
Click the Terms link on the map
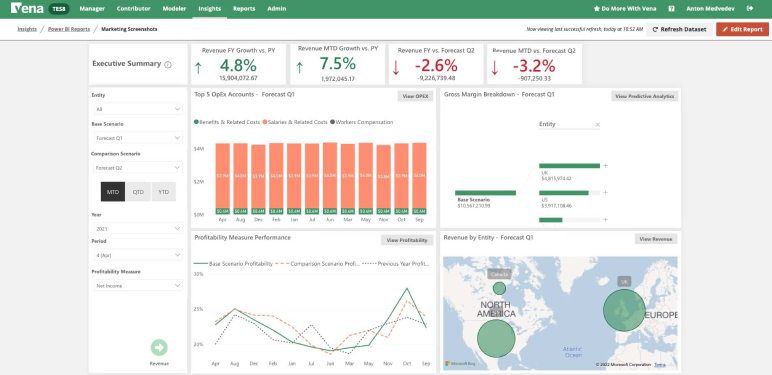tap(660, 365)
